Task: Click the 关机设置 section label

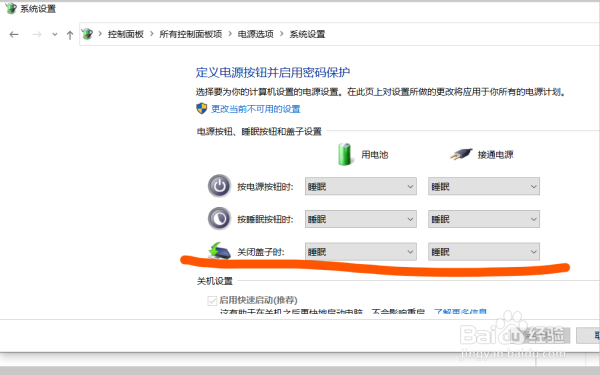Action: coord(215,281)
